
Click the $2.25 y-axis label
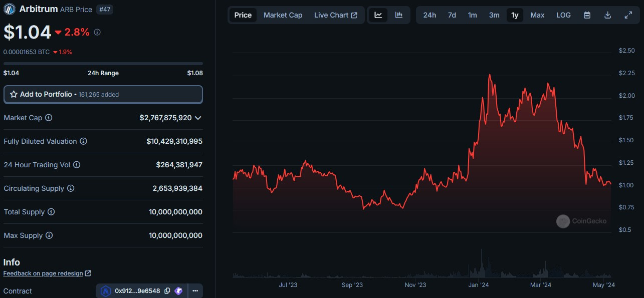click(x=626, y=73)
